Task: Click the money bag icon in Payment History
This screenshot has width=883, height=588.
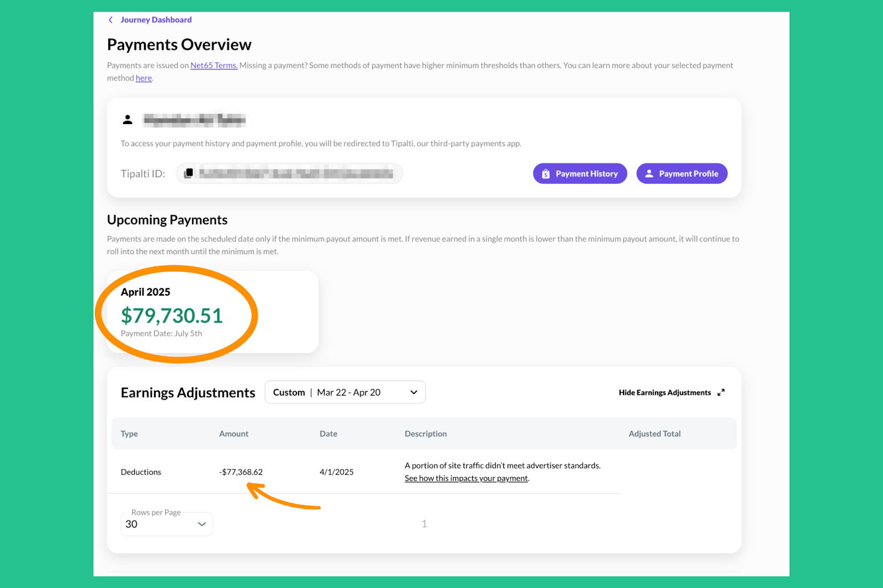Action: point(546,174)
